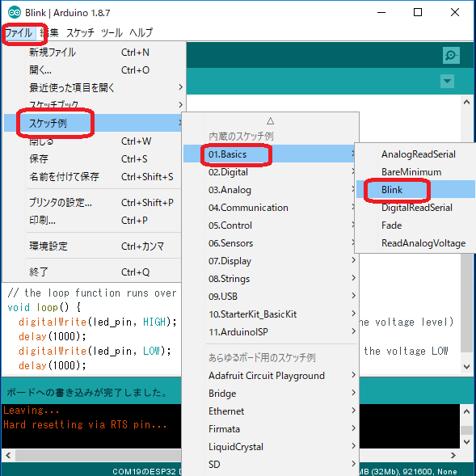This screenshot has height=476, width=476.
Task: Open the Firmata examples entry
Action: [x=270, y=429]
